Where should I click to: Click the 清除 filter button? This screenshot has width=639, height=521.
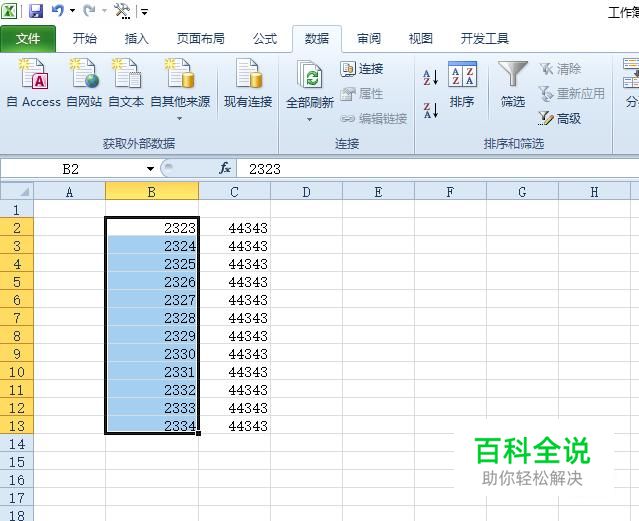560,68
